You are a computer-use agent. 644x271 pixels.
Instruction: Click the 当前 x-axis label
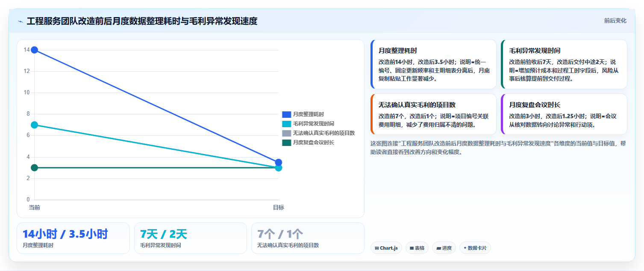35,207
